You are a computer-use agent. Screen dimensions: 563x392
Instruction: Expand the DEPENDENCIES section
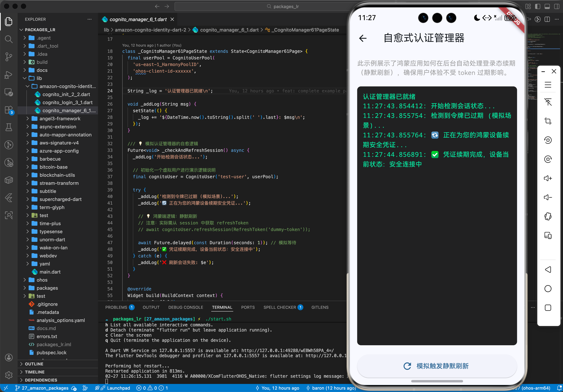click(x=41, y=380)
